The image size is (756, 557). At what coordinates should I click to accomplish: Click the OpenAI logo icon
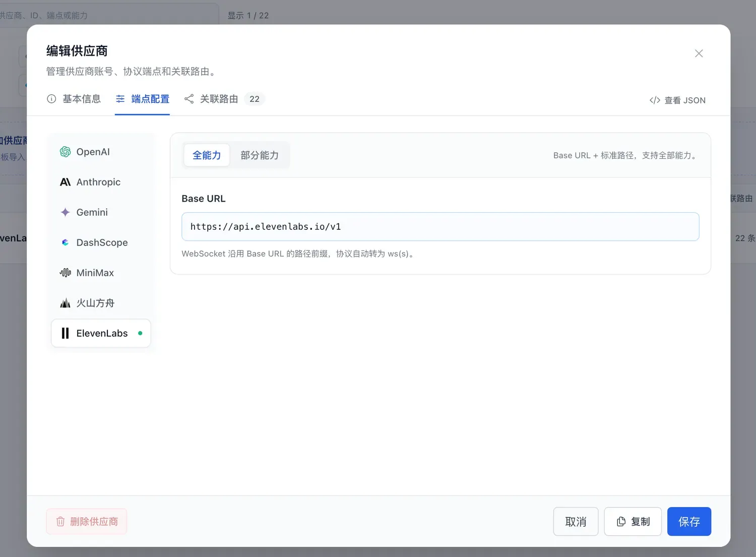[65, 152]
